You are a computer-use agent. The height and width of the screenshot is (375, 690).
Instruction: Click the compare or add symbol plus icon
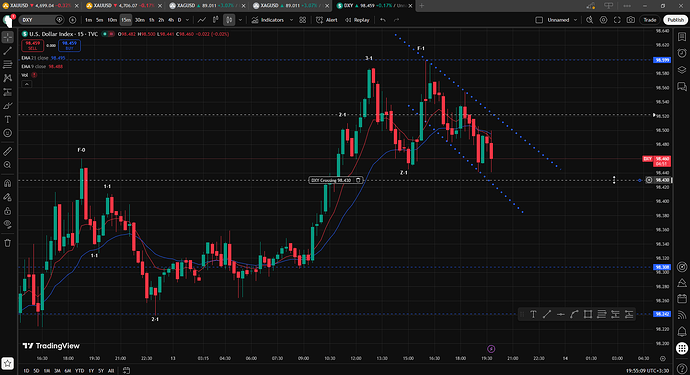73,20
